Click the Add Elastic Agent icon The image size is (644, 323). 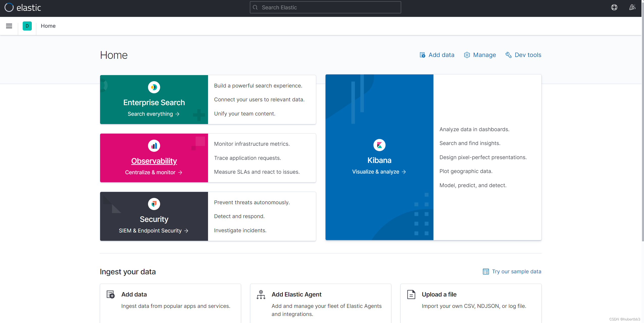coord(261,295)
